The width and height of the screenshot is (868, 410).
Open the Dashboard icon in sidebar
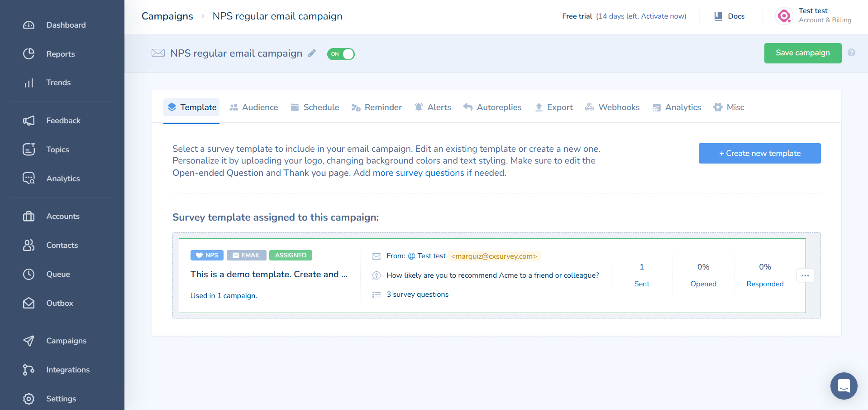[29, 25]
